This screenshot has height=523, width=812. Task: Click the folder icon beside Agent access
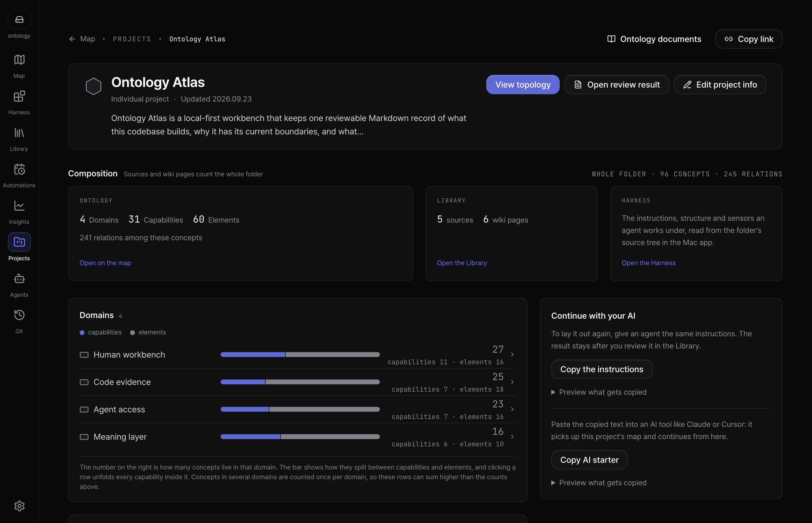[x=84, y=410]
